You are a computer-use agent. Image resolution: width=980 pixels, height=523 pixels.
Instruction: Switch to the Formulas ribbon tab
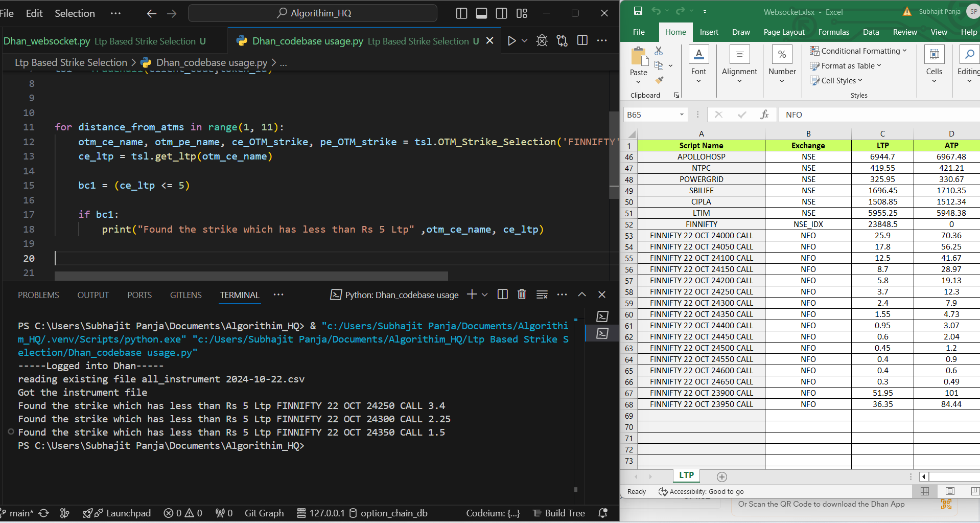click(x=834, y=32)
